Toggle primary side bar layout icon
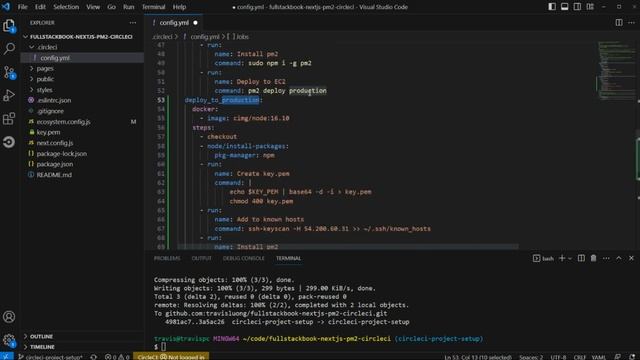 [552, 7]
